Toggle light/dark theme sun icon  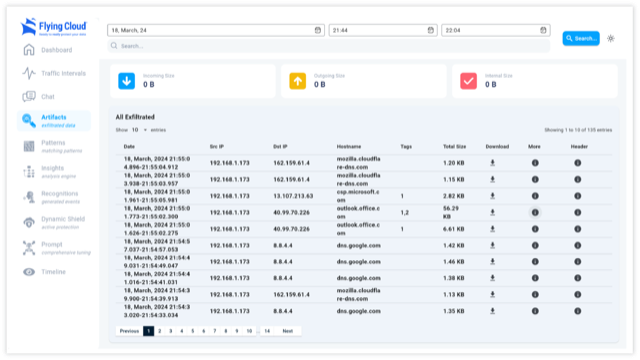tap(611, 38)
